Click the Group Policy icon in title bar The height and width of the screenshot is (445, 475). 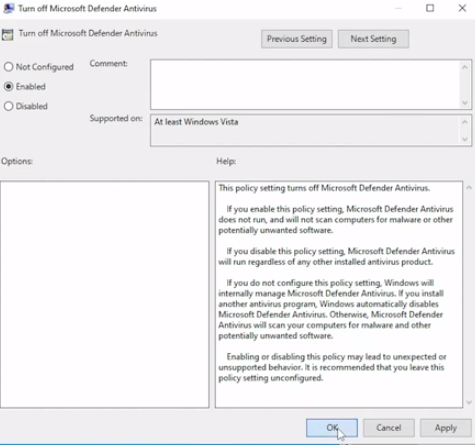[8, 8]
